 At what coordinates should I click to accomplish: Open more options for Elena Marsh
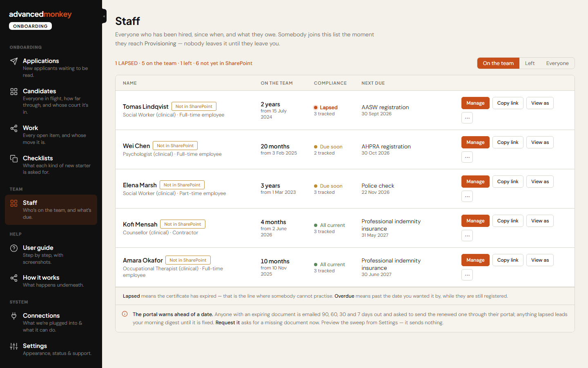(467, 196)
